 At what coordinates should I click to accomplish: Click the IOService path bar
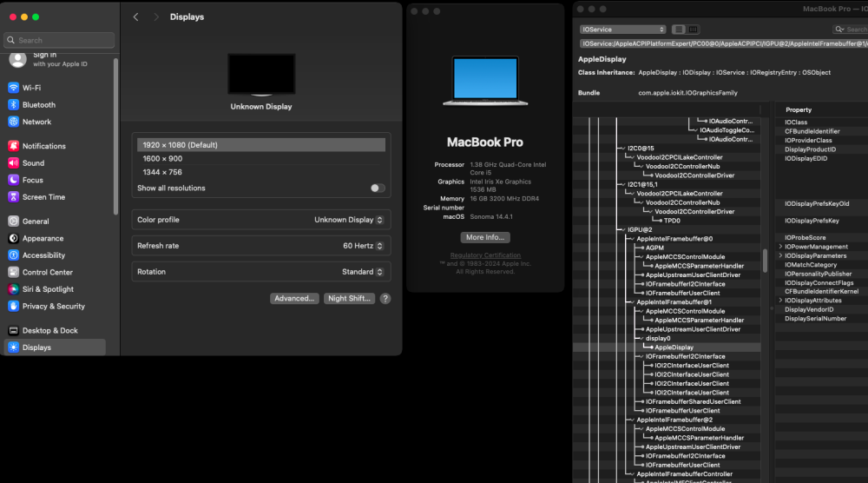[724, 43]
